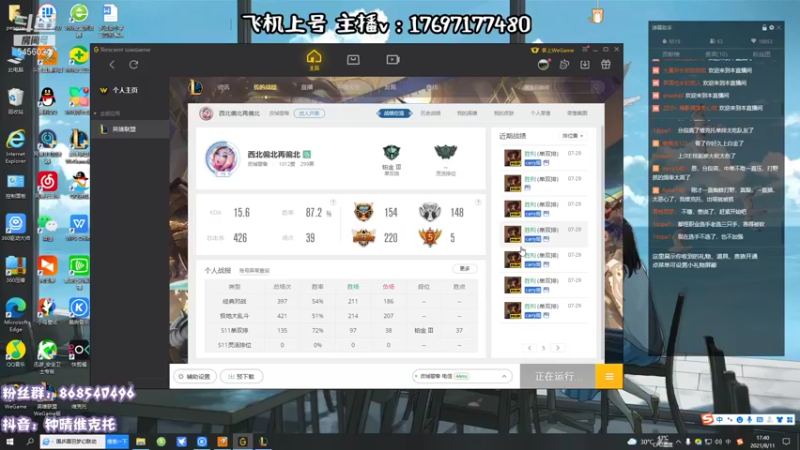
Task: Open the Microsoft Edge desktop shortcut
Action: coord(15,315)
